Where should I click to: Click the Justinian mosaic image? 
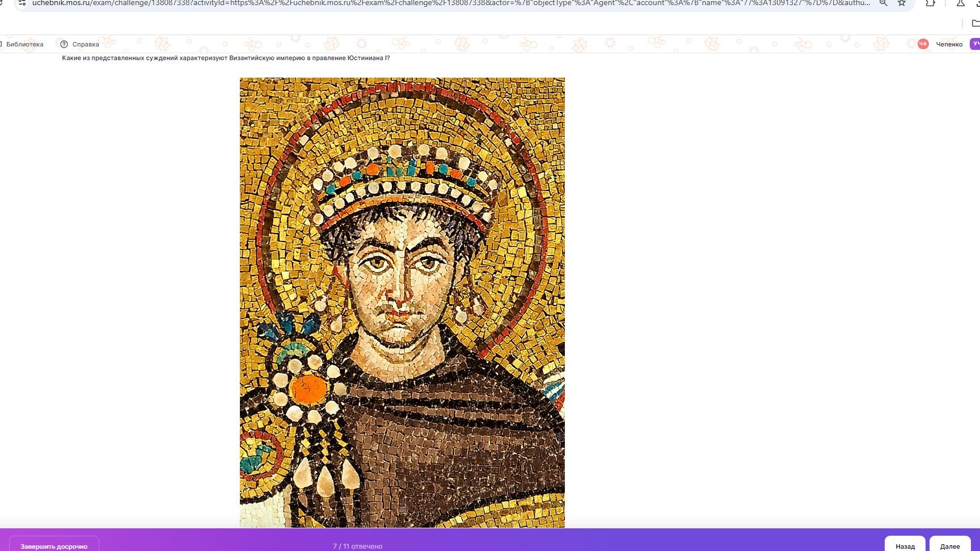point(402,303)
